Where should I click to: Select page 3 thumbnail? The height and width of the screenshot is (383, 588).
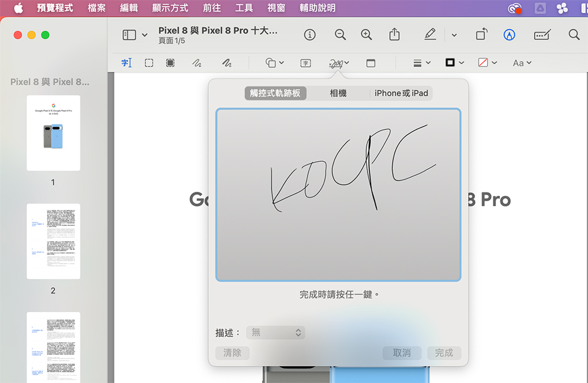click(54, 347)
